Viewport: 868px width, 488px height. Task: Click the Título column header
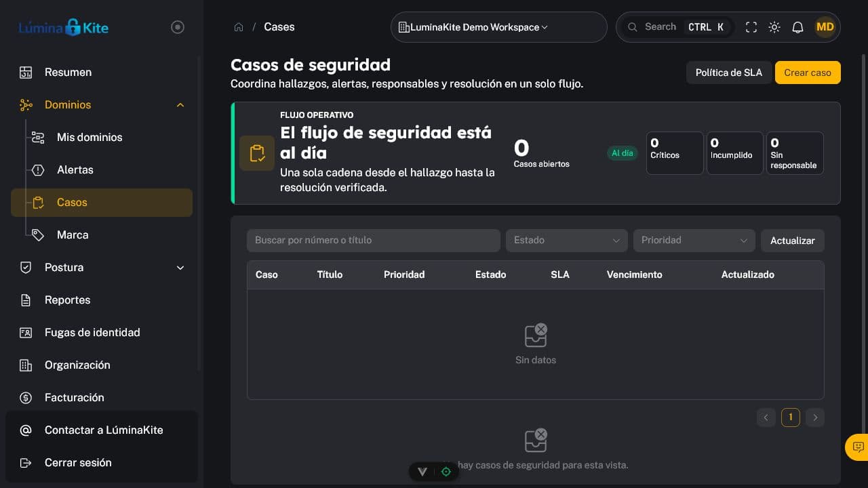pos(330,274)
